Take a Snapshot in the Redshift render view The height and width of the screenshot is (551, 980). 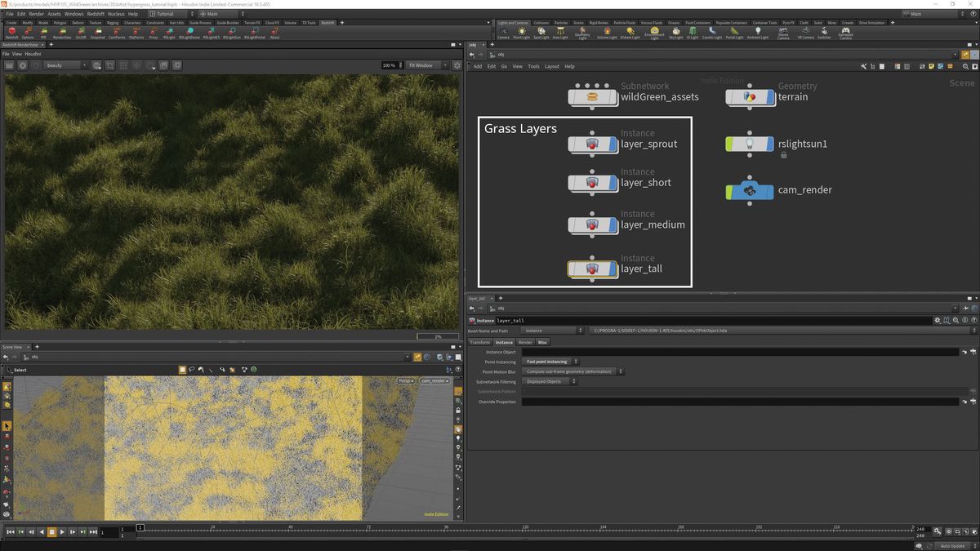point(96,33)
